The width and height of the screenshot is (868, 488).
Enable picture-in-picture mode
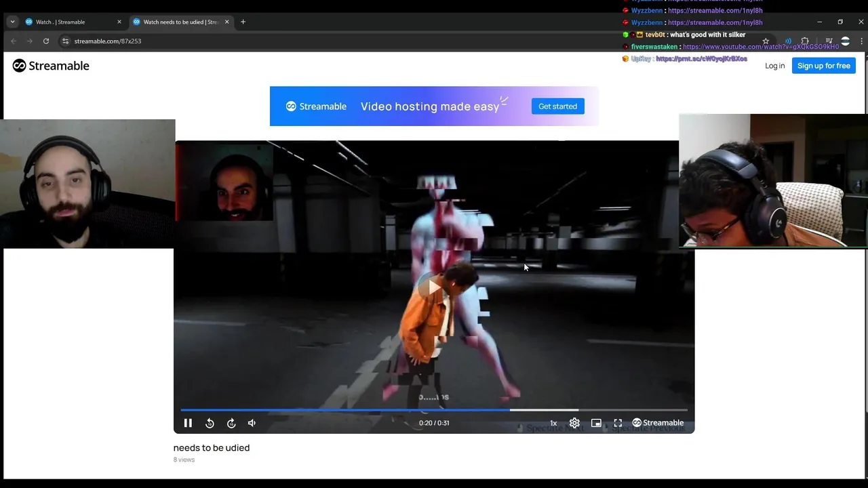596,423
